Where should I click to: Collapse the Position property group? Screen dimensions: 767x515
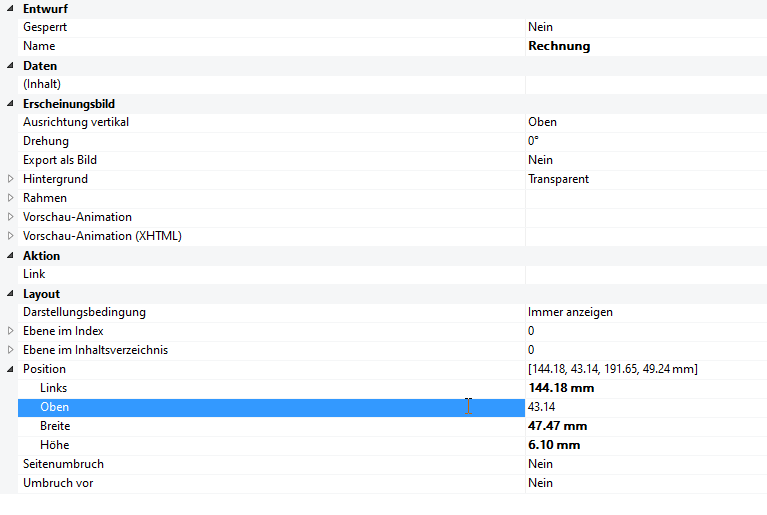11,369
